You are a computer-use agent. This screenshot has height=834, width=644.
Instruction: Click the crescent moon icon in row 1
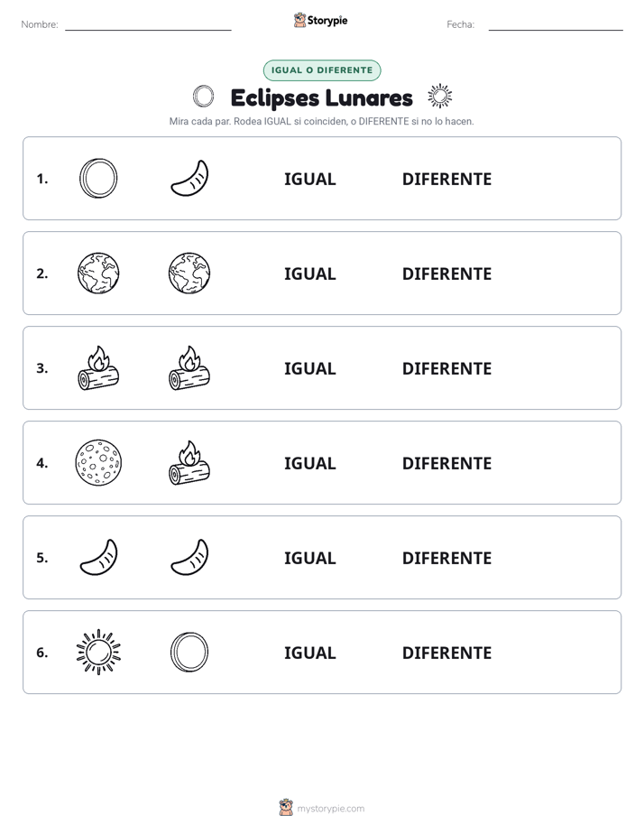click(x=189, y=178)
